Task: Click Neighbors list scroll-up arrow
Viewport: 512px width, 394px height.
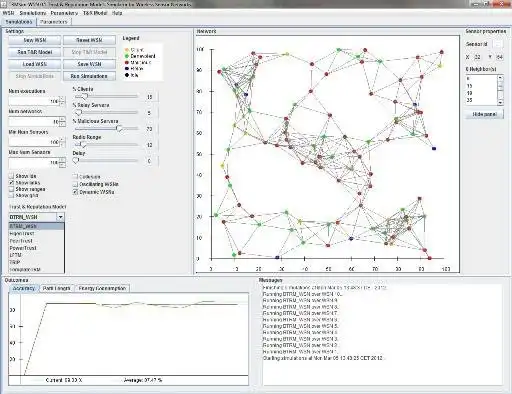Action: click(x=500, y=78)
